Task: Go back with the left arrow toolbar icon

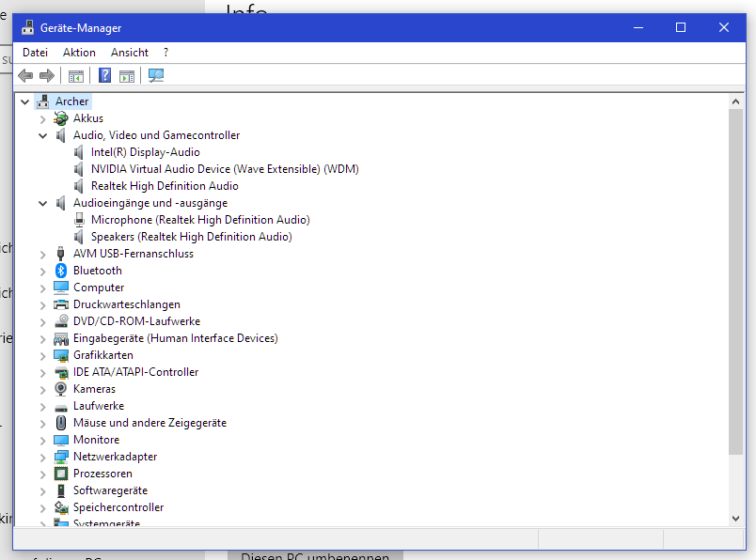Action: [25, 76]
